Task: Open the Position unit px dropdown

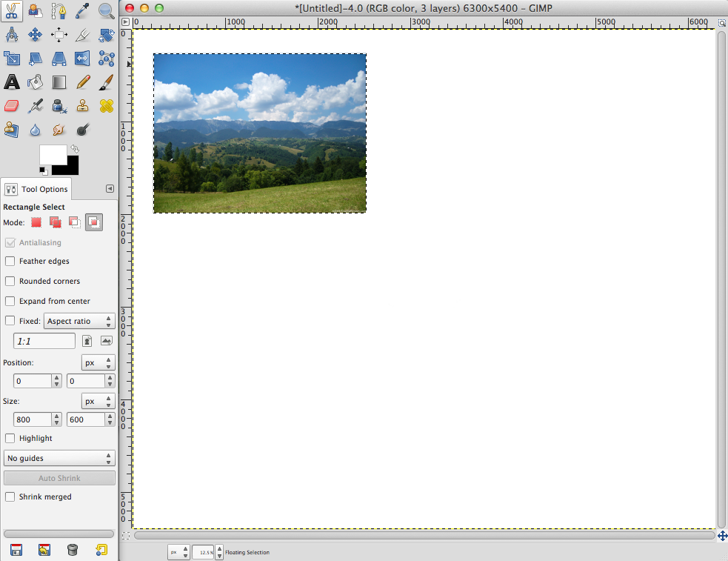Action: (98, 362)
